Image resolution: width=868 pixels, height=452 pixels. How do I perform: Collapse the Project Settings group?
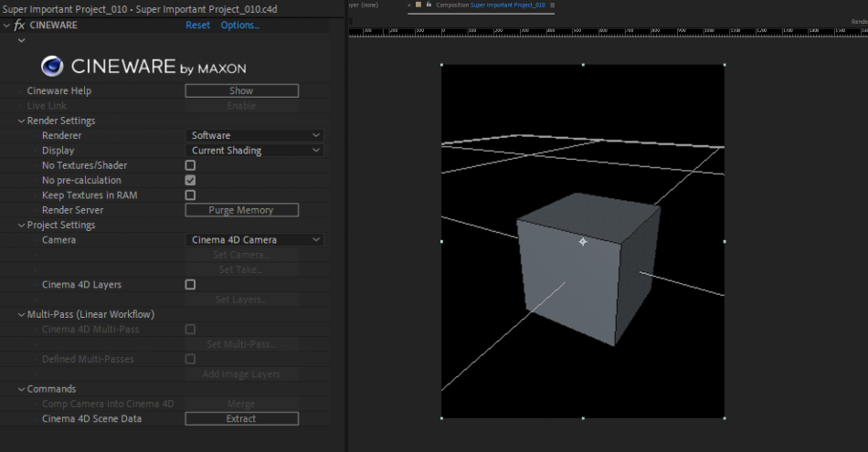pyautogui.click(x=22, y=226)
